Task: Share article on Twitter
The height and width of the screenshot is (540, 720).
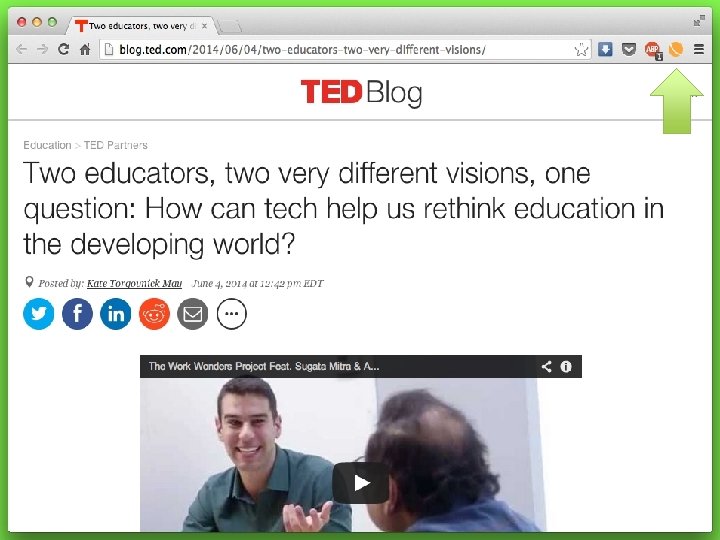Action: coord(39,314)
